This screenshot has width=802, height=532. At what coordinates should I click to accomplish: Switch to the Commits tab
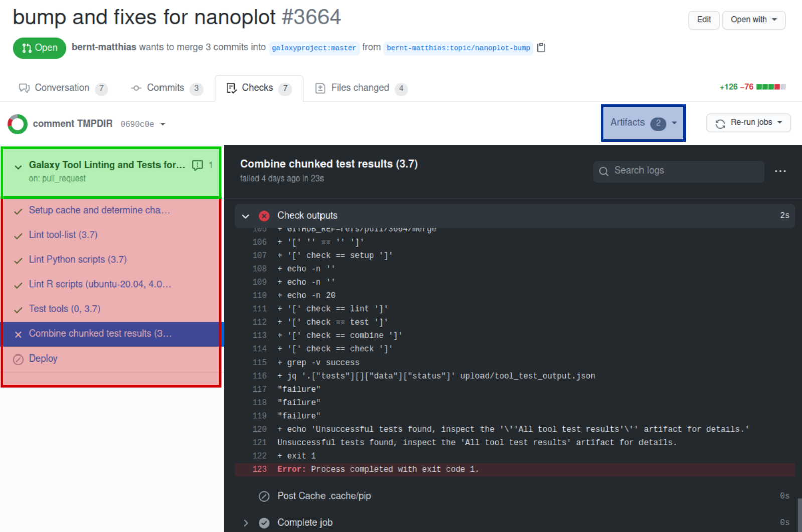167,88
